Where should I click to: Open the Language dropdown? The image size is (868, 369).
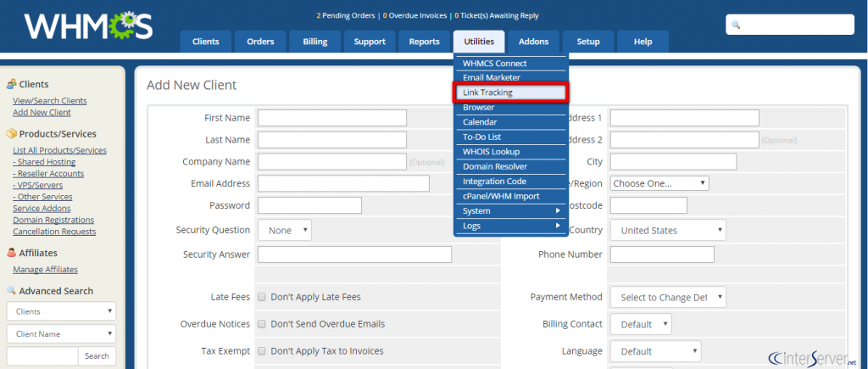point(655,351)
